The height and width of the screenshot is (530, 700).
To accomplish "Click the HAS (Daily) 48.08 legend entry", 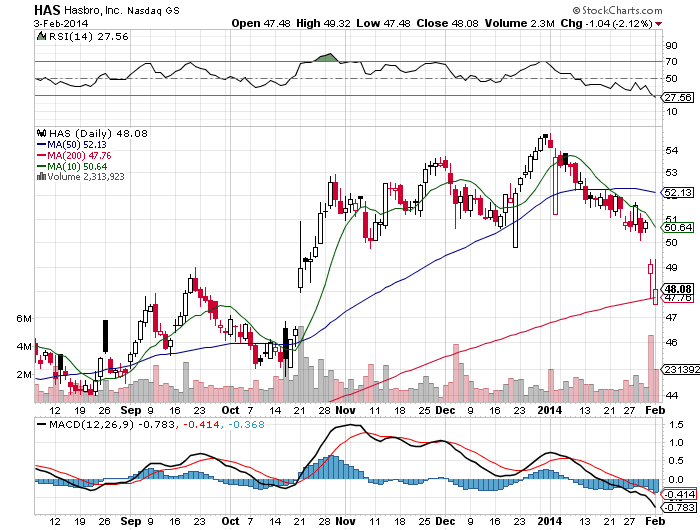I will (x=98, y=133).
